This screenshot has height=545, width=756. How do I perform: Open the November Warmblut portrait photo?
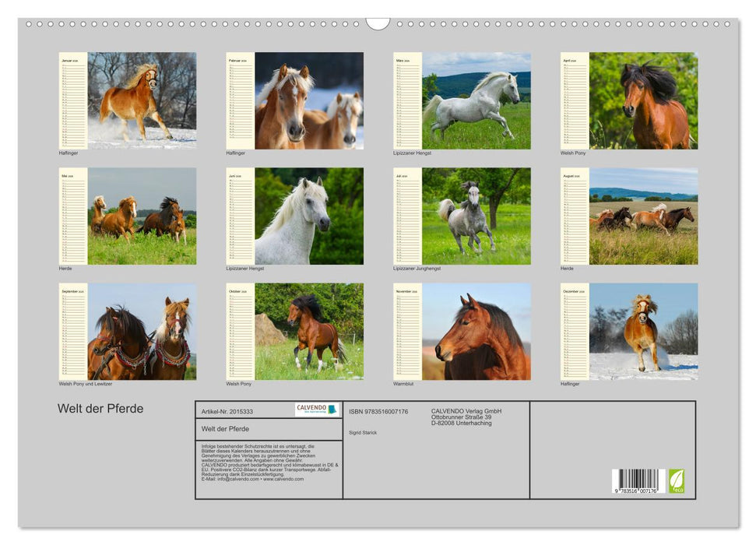click(476, 331)
